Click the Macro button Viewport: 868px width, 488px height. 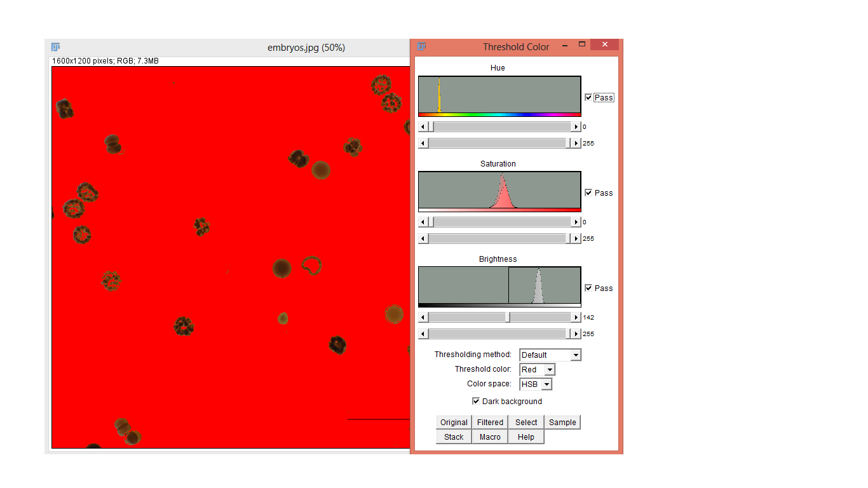489,437
